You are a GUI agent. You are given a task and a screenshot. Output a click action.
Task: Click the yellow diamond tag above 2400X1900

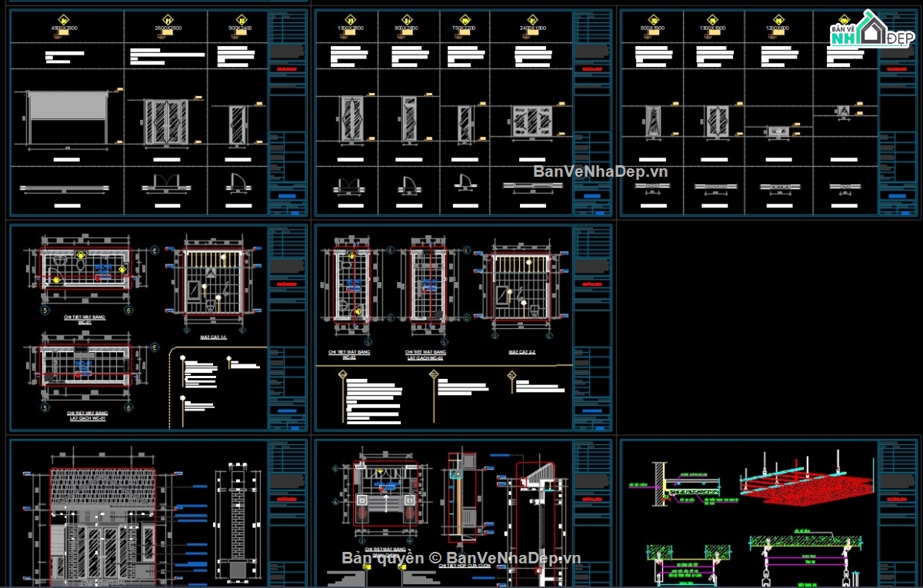pos(532,20)
